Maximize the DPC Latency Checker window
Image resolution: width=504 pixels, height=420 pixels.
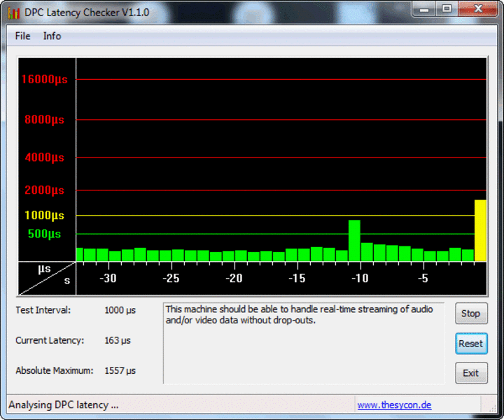(x=447, y=9)
